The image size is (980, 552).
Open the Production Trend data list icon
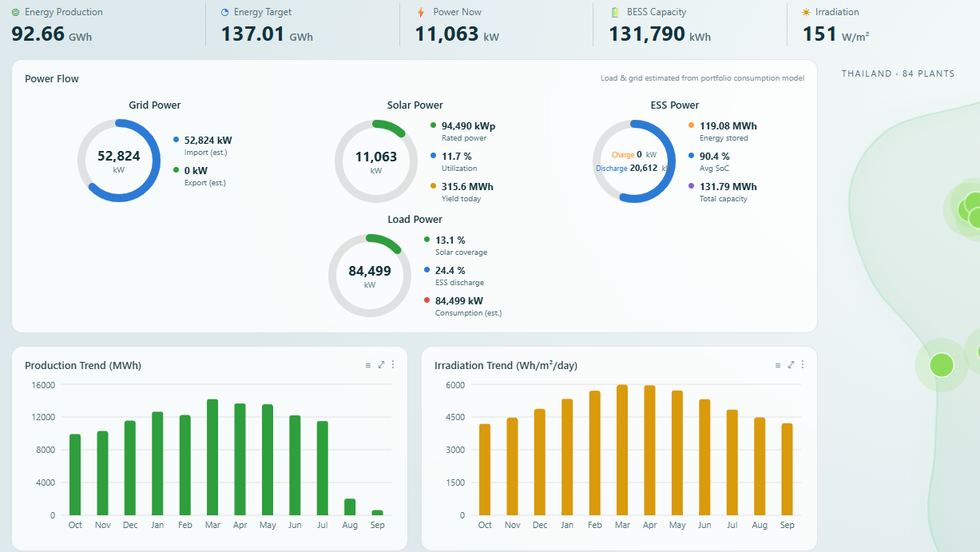click(x=368, y=365)
